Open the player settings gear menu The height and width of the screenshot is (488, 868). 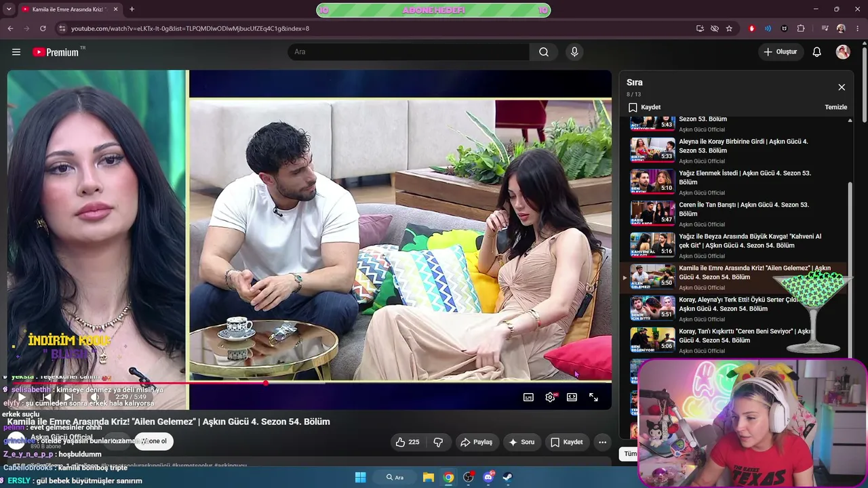click(x=550, y=397)
